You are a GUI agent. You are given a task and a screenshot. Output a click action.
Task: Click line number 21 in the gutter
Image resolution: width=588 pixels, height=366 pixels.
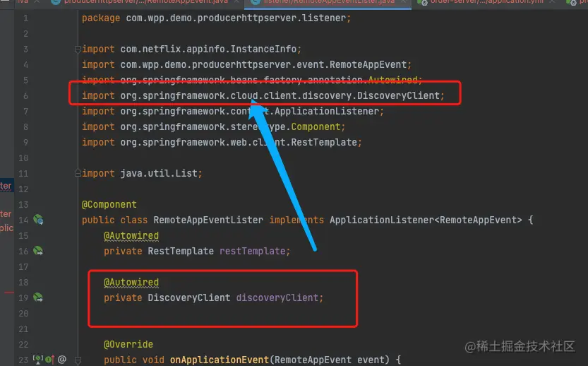coord(23,329)
